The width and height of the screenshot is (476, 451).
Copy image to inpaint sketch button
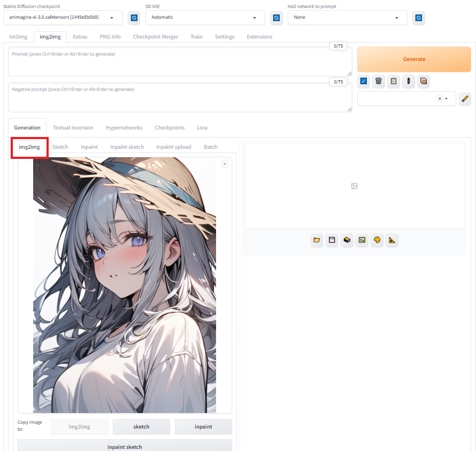(x=125, y=445)
